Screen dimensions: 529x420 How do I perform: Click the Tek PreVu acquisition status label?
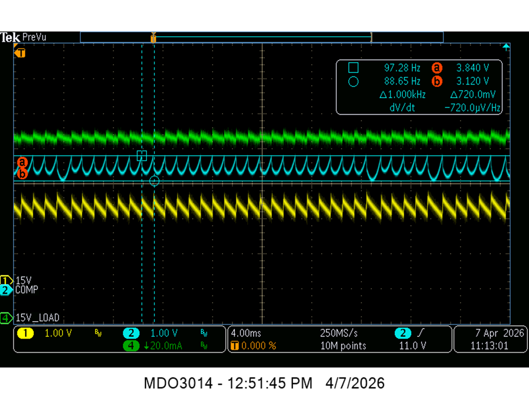click(23, 37)
